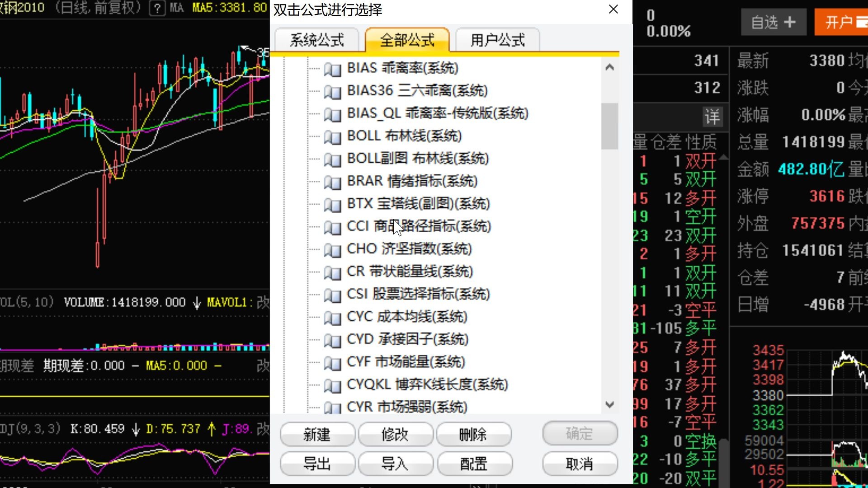Click the 金额 value 482.80亿
868x488 pixels.
click(811, 169)
